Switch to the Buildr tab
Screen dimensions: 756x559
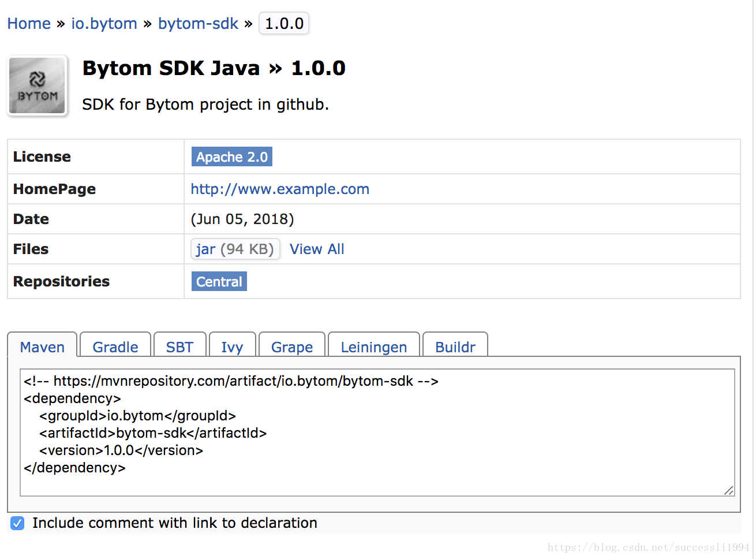coord(455,346)
